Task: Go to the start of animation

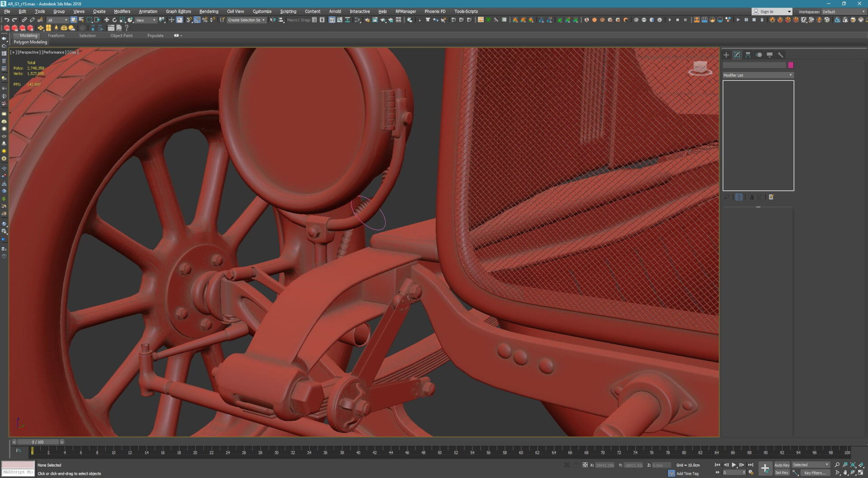Action: click(717, 465)
